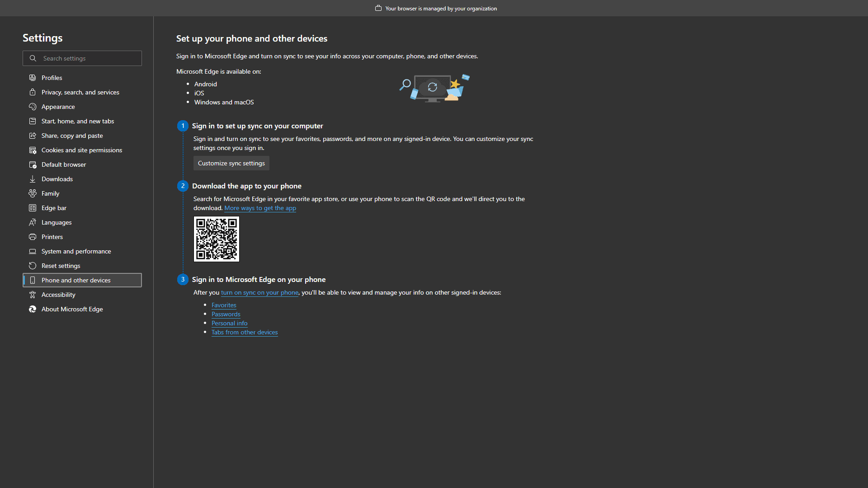This screenshot has width=868, height=488.
Task: Click the Family people icon
Action: point(33,193)
